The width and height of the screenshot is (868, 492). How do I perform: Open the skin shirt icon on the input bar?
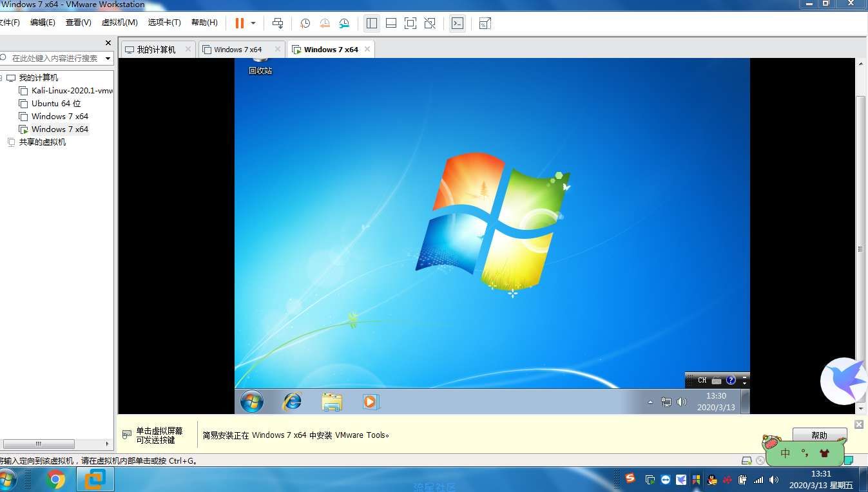tap(825, 453)
